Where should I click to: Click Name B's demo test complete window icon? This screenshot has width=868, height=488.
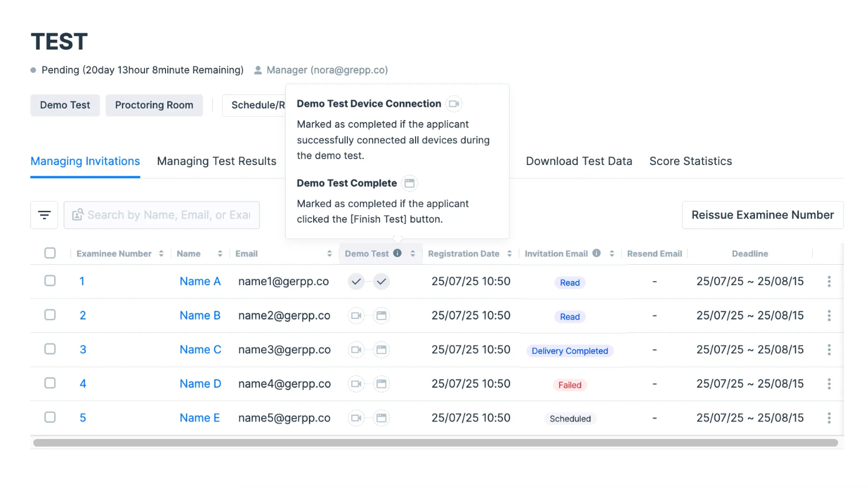click(381, 315)
